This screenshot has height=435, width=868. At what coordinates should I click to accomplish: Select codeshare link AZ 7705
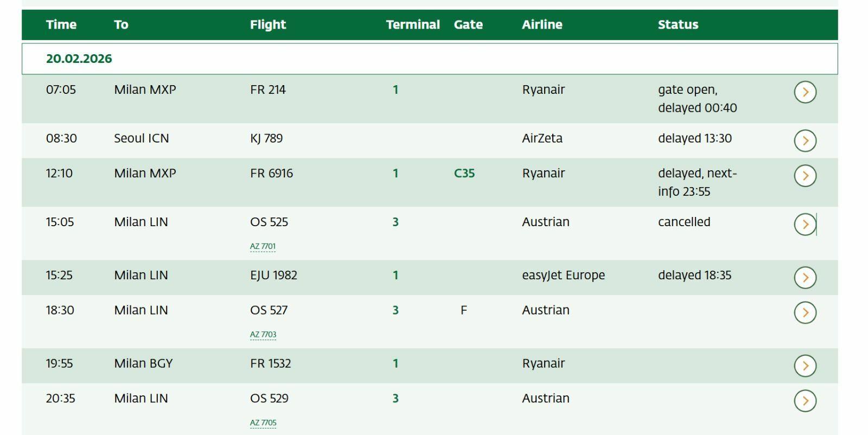(263, 423)
